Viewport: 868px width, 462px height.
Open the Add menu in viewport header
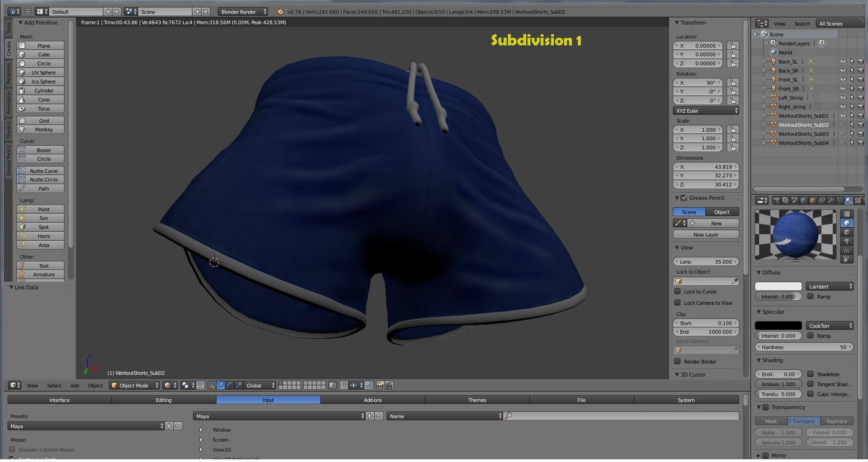(x=75, y=386)
